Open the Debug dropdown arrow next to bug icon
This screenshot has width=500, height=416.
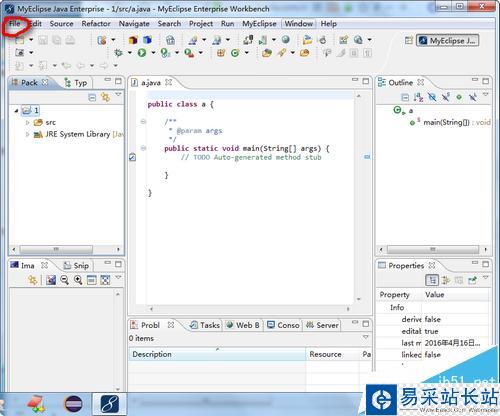point(130,53)
